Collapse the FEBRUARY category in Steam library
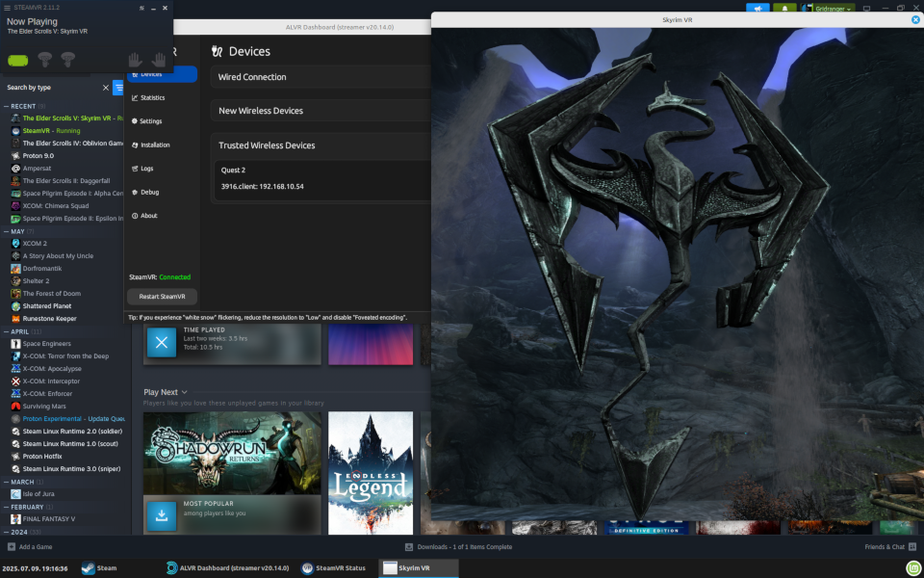Screen dimensions: 924x578 7,507
